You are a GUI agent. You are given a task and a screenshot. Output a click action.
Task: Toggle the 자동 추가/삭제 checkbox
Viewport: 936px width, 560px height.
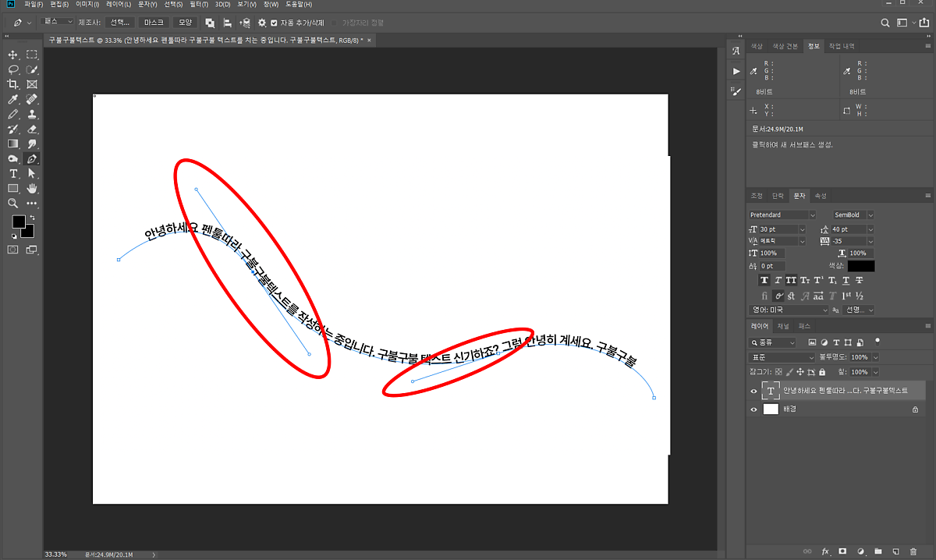(274, 23)
